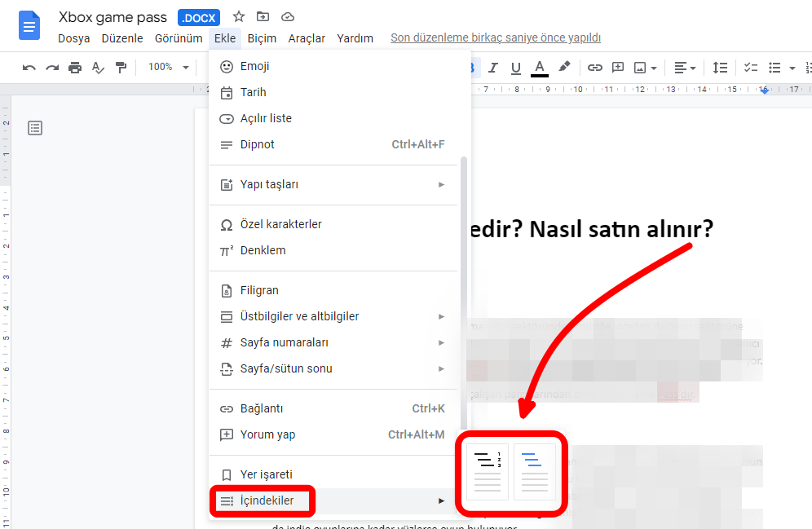Click the print icon
Screen dimensions: 812x529
(x=75, y=68)
